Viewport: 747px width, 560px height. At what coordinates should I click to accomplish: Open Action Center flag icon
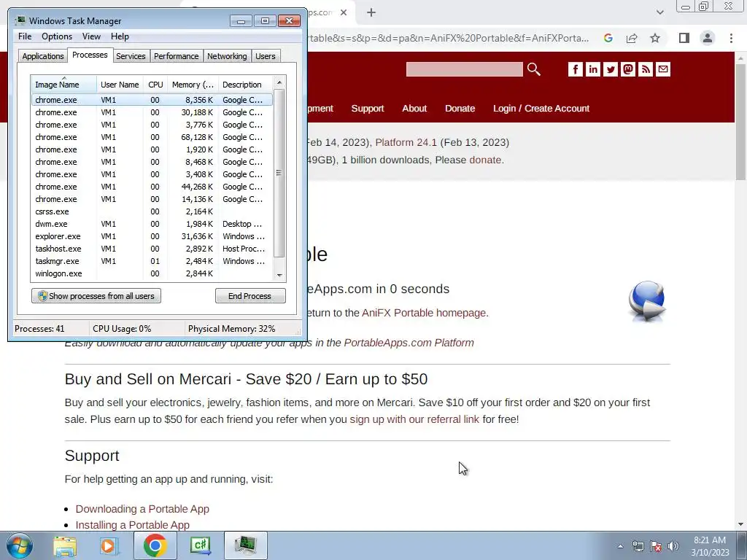point(656,546)
